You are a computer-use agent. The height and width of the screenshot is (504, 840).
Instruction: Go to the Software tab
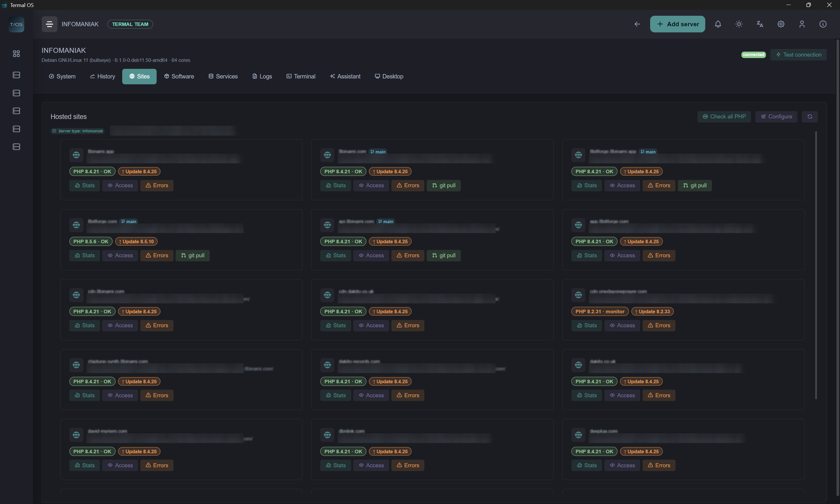pos(179,77)
